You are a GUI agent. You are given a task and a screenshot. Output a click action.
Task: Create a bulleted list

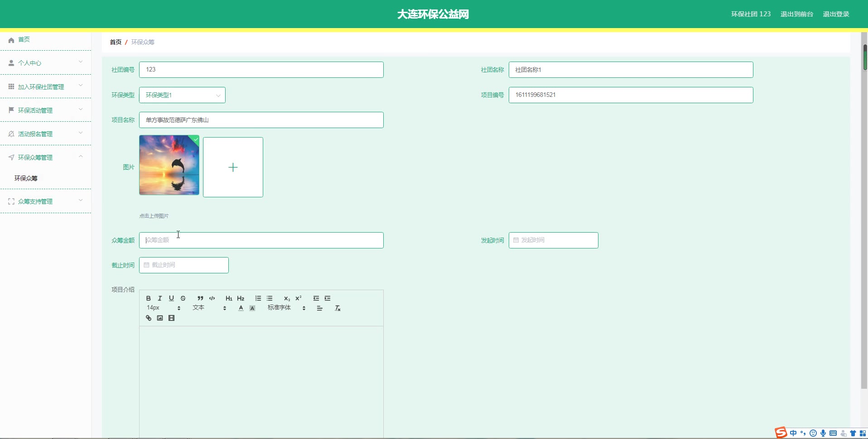270,298
